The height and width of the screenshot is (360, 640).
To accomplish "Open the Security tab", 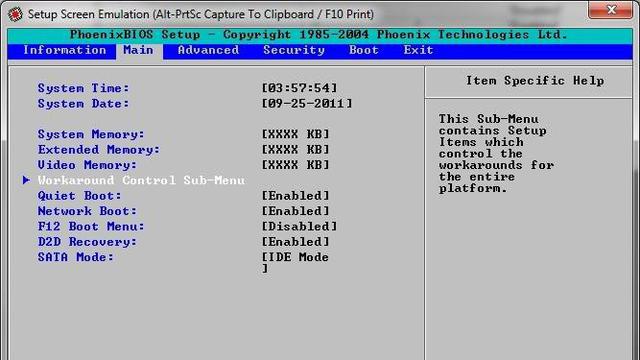I will click(x=294, y=50).
